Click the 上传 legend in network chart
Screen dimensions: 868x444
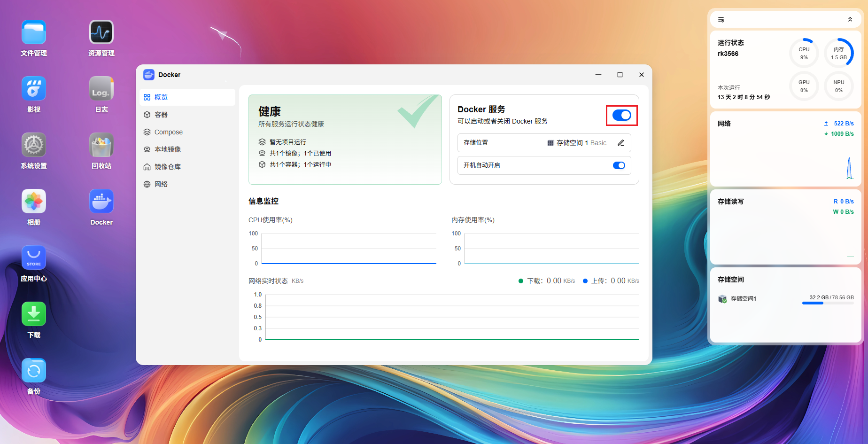pyautogui.click(x=611, y=281)
